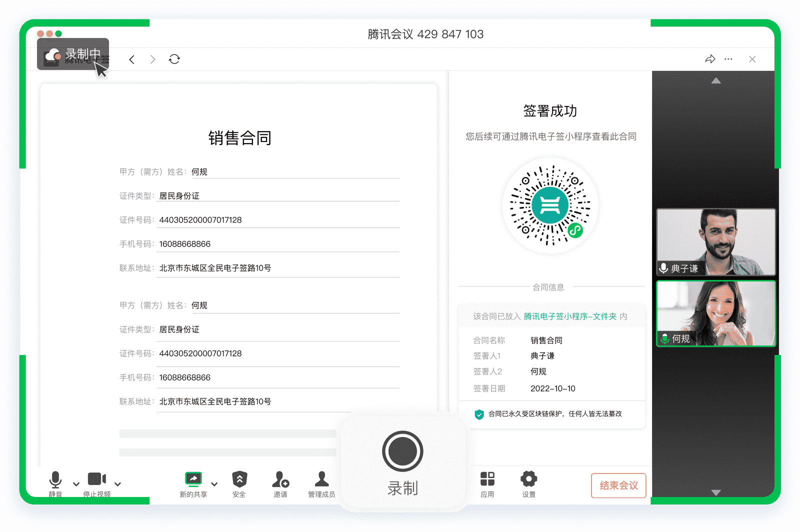Refresh the e-sign page
Screen dimensions: 800x532
coord(174,59)
